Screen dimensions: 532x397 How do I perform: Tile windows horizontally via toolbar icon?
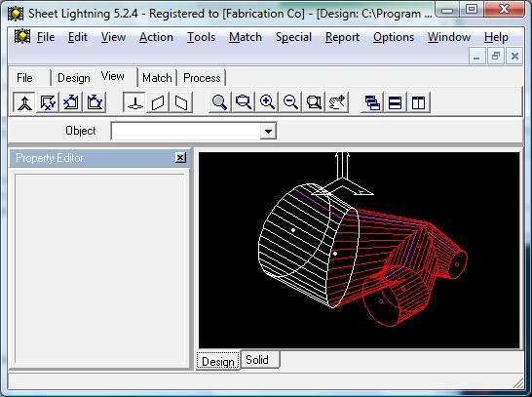coord(396,102)
